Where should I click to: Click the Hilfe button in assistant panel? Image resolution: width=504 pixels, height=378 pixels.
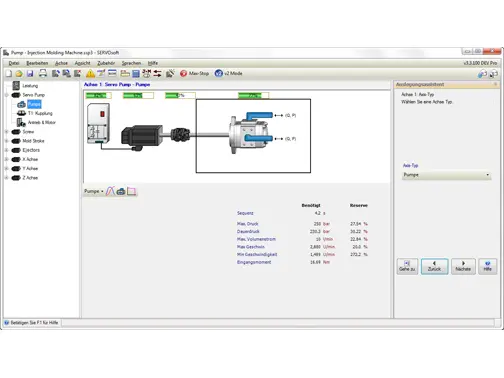coord(487,266)
